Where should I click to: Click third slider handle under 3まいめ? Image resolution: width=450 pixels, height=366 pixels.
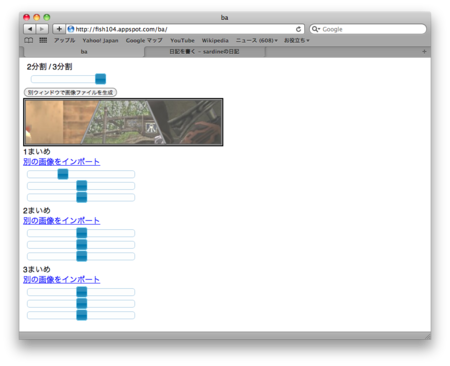click(x=82, y=315)
